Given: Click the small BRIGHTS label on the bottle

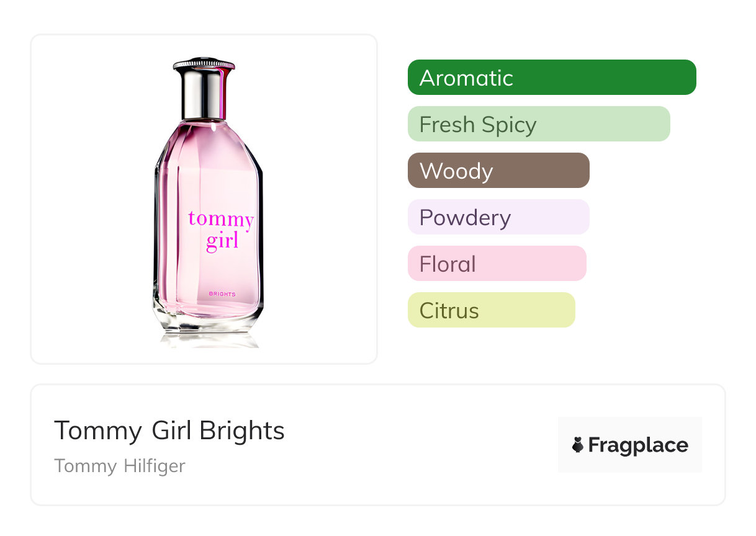Looking at the screenshot, I should (x=222, y=294).
